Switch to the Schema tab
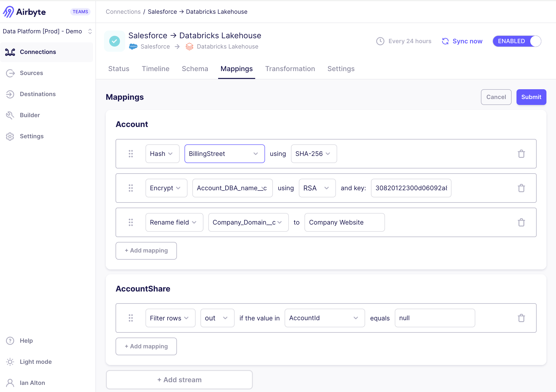 point(195,69)
